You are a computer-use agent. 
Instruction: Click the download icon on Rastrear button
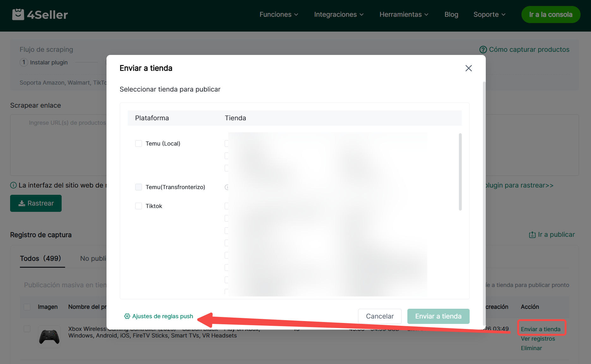(22, 203)
